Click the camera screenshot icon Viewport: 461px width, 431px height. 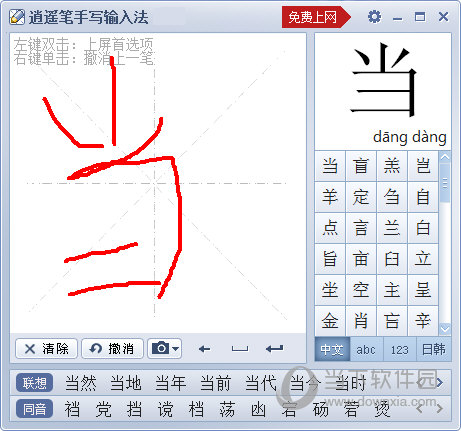[x=160, y=349]
